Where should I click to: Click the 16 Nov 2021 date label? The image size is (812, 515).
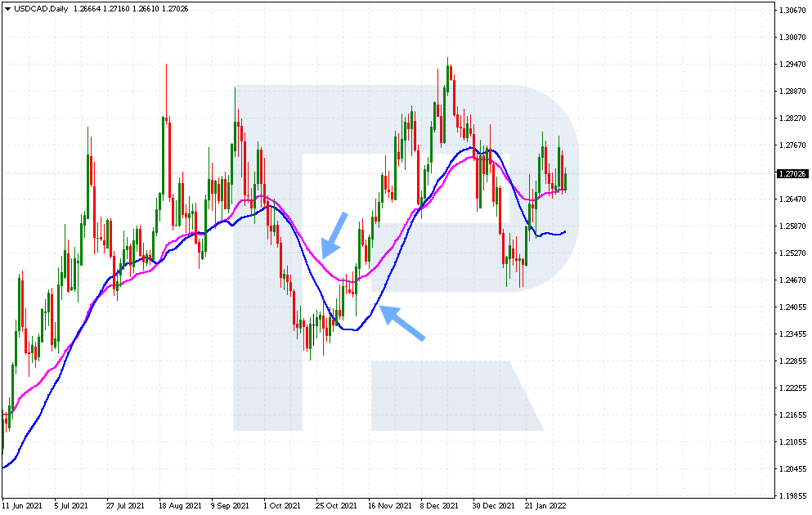coord(389,506)
